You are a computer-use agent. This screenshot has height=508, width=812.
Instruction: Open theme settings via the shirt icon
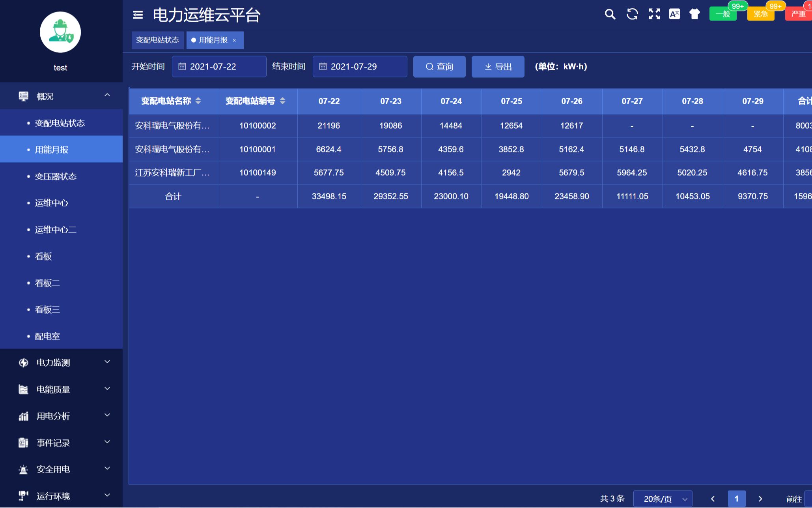coord(694,14)
